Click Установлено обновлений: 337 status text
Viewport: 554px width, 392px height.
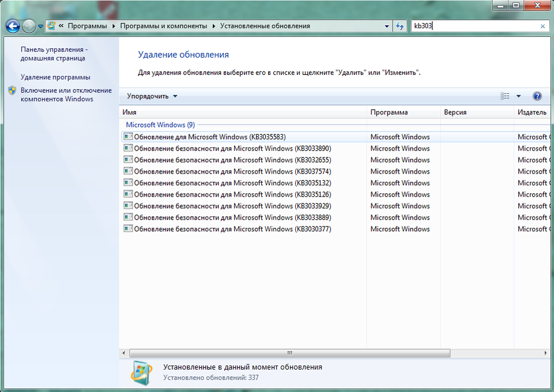tap(211, 378)
